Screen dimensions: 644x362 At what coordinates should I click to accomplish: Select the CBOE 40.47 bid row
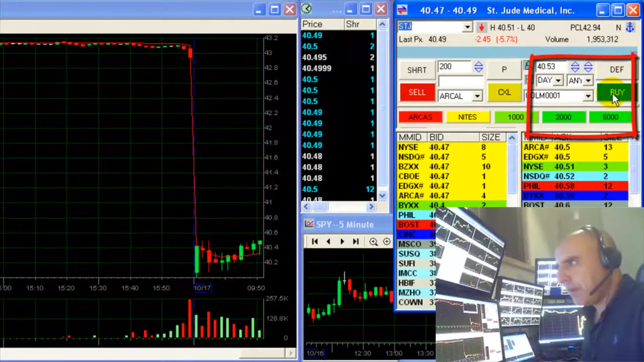click(x=451, y=176)
